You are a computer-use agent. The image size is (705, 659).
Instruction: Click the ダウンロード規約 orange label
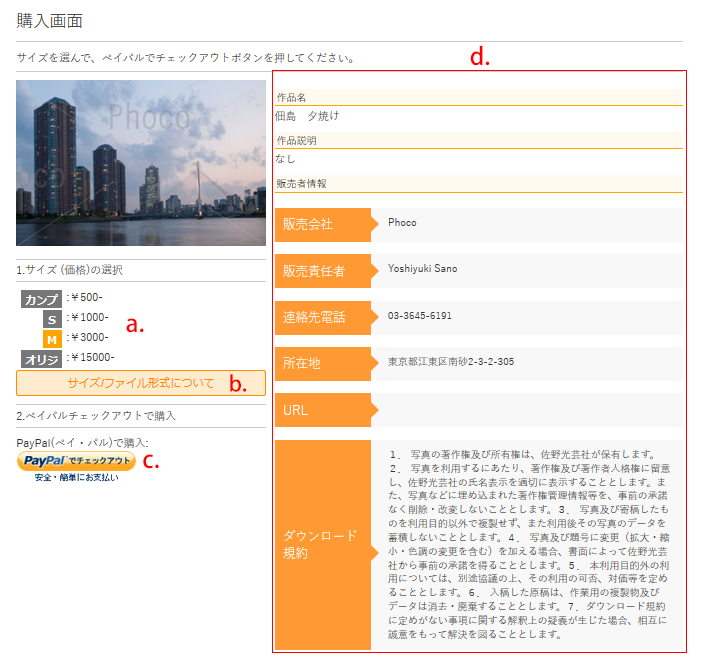click(322, 544)
